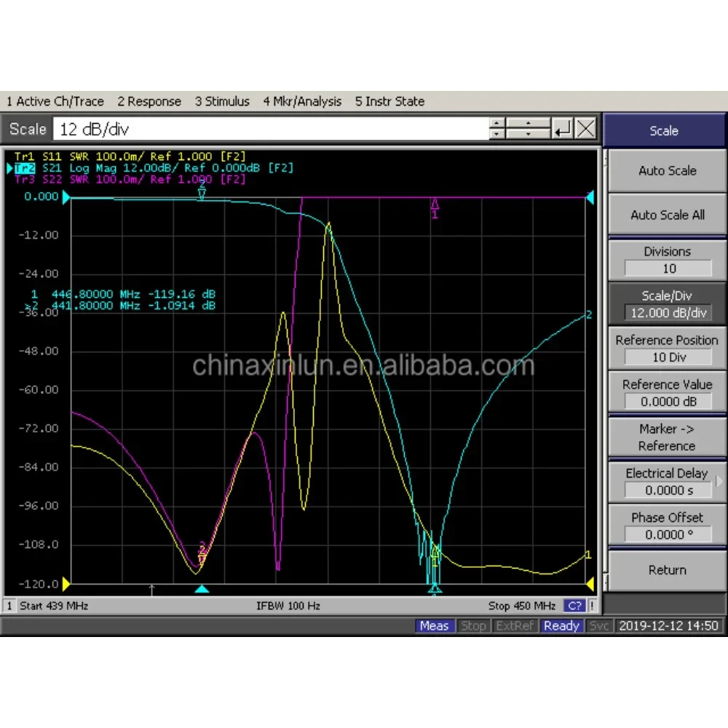The image size is (728, 728).
Task: Click the Auto Scale All softkey
Action: (667, 215)
